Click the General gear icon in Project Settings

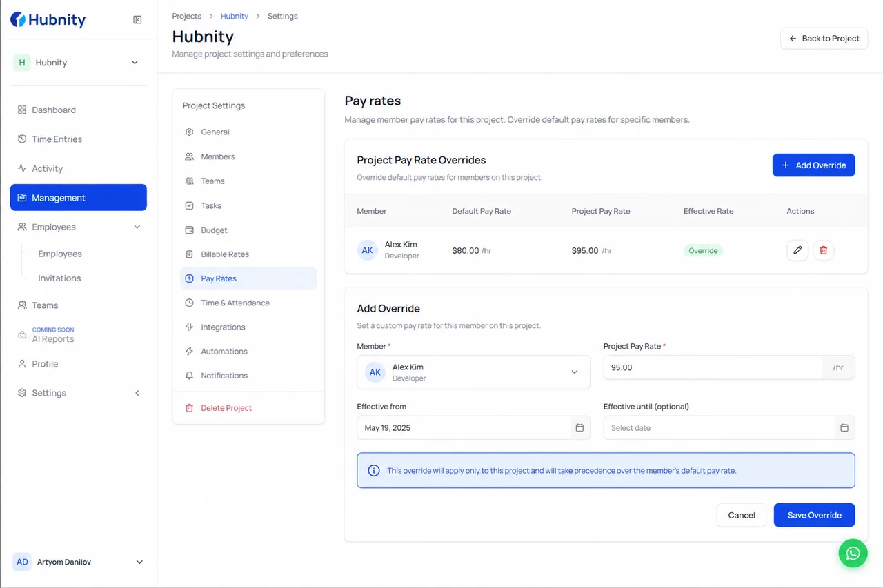pos(189,132)
